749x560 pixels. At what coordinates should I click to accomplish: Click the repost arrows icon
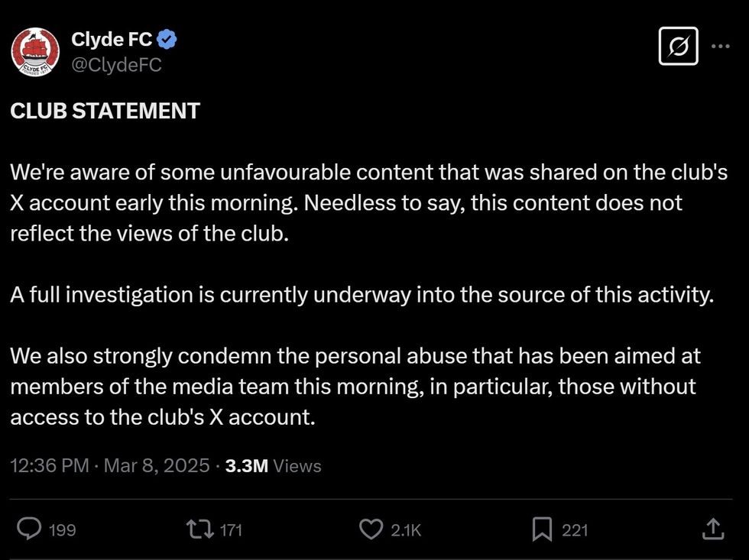pos(199,529)
